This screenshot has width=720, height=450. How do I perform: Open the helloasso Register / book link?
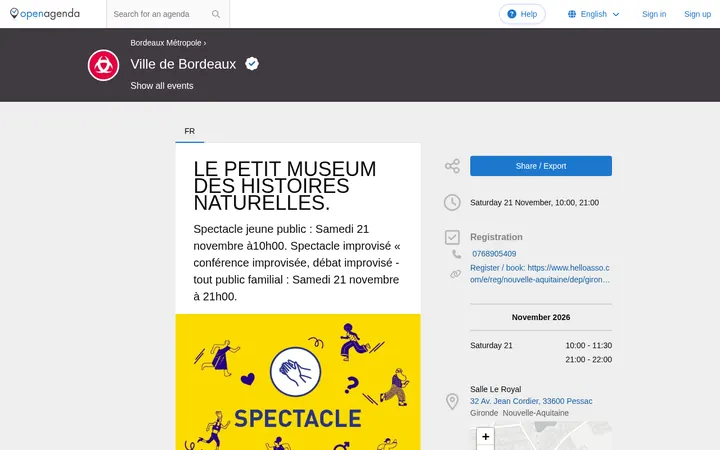[540, 274]
